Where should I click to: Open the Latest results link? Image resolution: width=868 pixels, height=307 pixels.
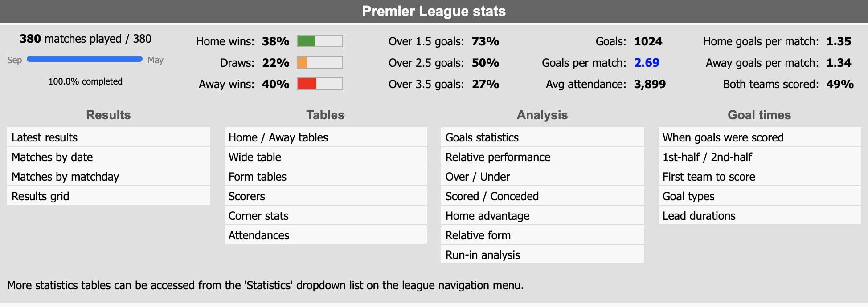click(x=108, y=137)
